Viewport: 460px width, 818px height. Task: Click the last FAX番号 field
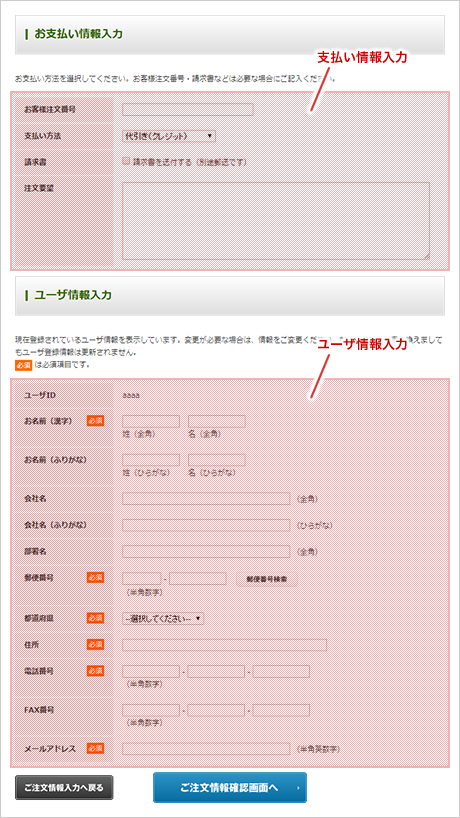281,711
